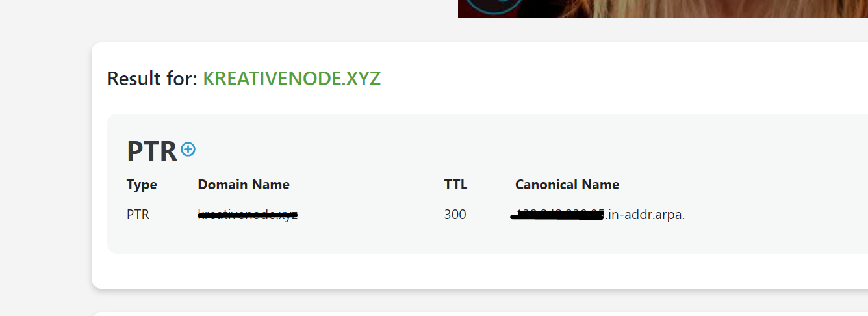Click the black scribble covering the IP address
The width and height of the screenshot is (868, 316).
[x=557, y=215]
